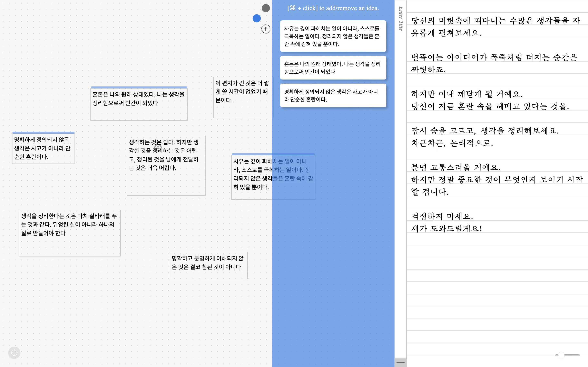Viewport: 588px width, 367px height.
Task: Click the panel resize handle below the blue column
Action: (x=401, y=362)
